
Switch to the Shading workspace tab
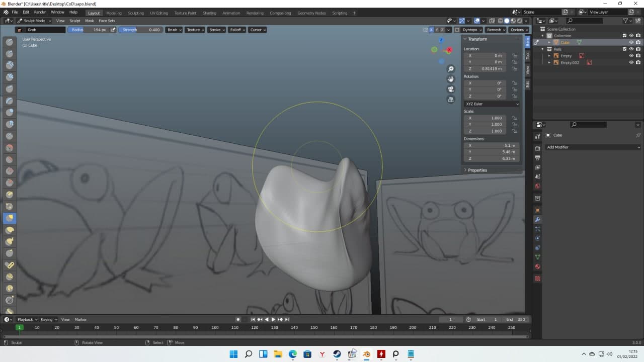209,13
